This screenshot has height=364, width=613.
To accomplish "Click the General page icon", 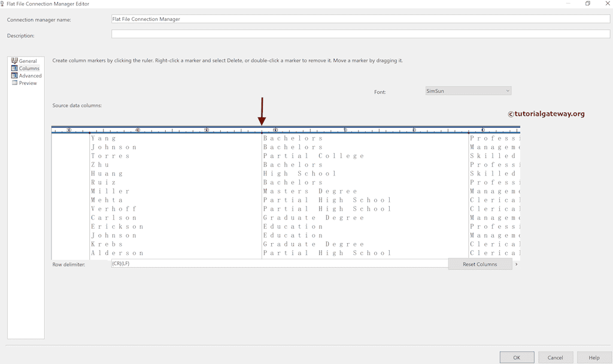I will coord(14,60).
